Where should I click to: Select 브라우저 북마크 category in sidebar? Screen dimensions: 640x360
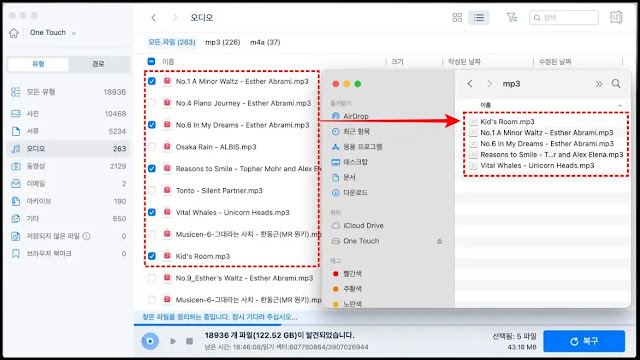click(68, 253)
